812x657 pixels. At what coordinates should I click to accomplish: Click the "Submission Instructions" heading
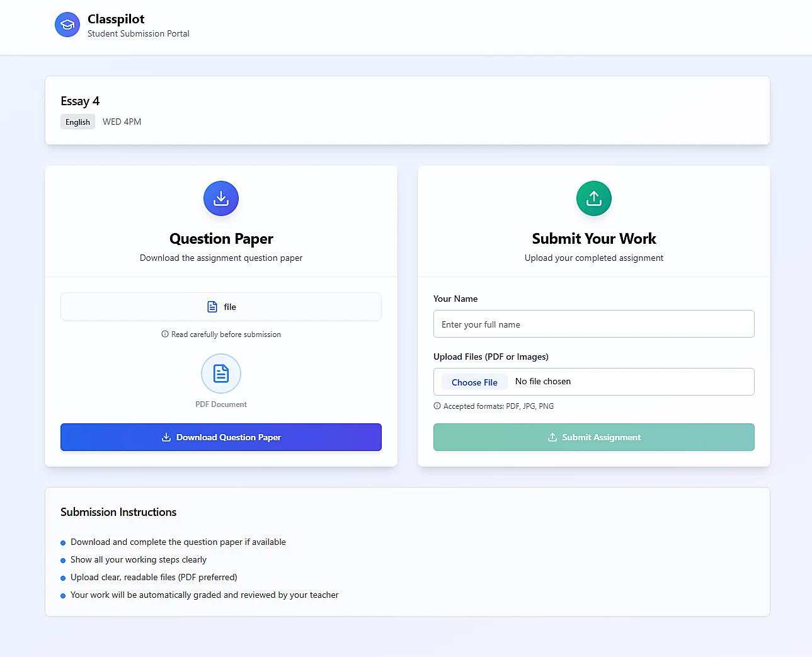118,512
